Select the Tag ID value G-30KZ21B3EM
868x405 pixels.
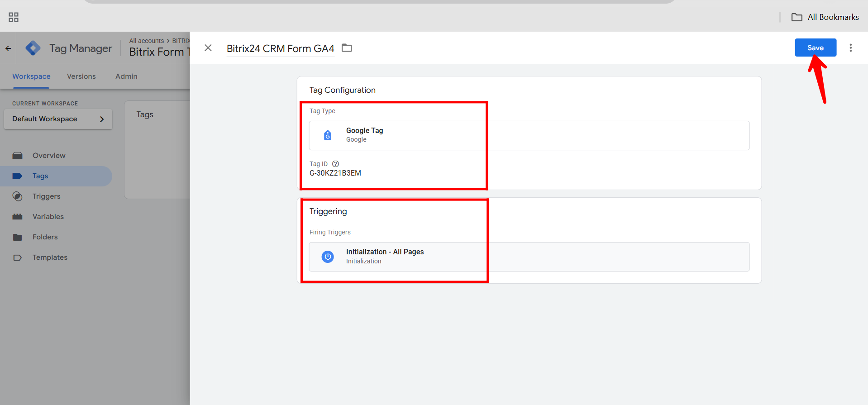(x=335, y=173)
